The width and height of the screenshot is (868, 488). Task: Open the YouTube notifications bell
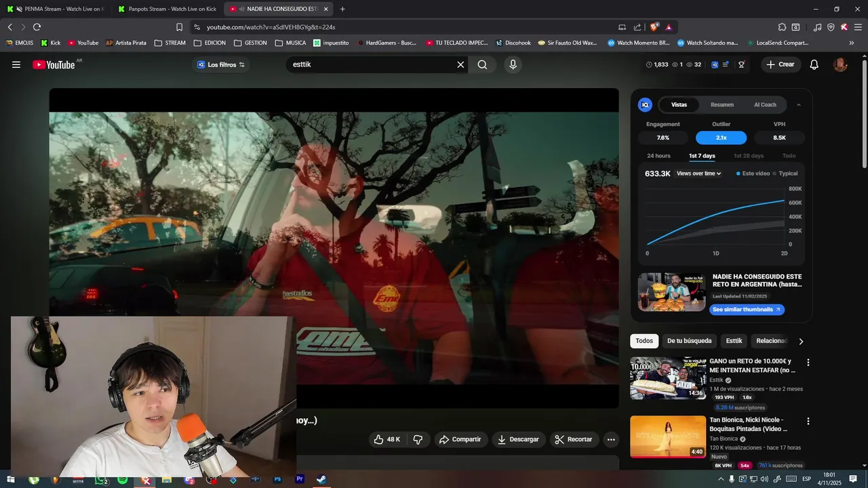point(814,64)
